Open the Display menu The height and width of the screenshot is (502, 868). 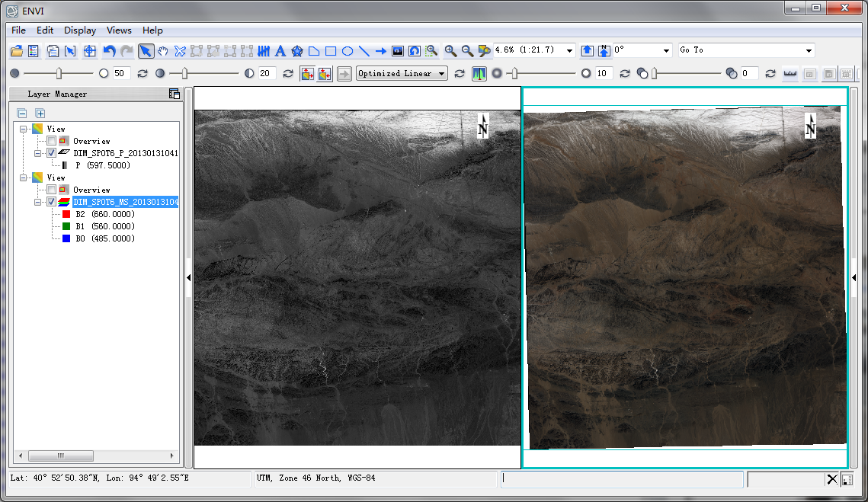click(x=80, y=30)
